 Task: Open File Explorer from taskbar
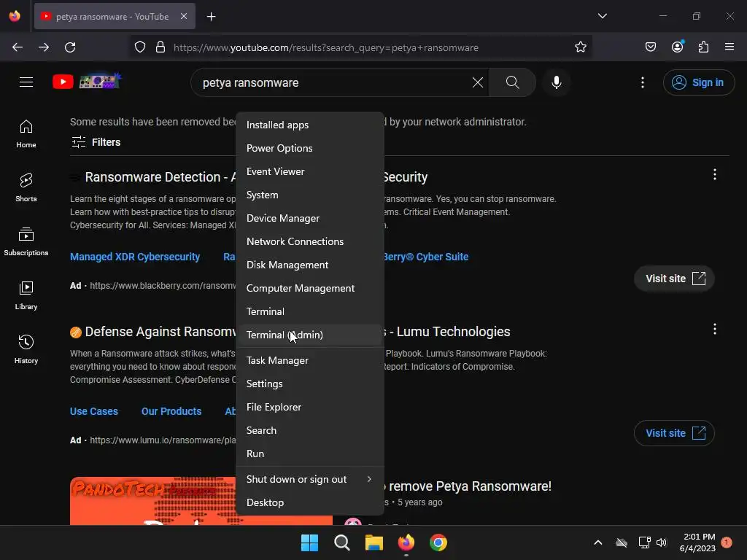click(x=374, y=542)
